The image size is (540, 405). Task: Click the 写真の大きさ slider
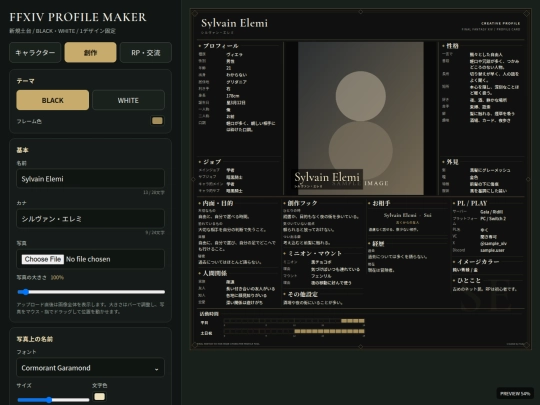(x=91, y=292)
